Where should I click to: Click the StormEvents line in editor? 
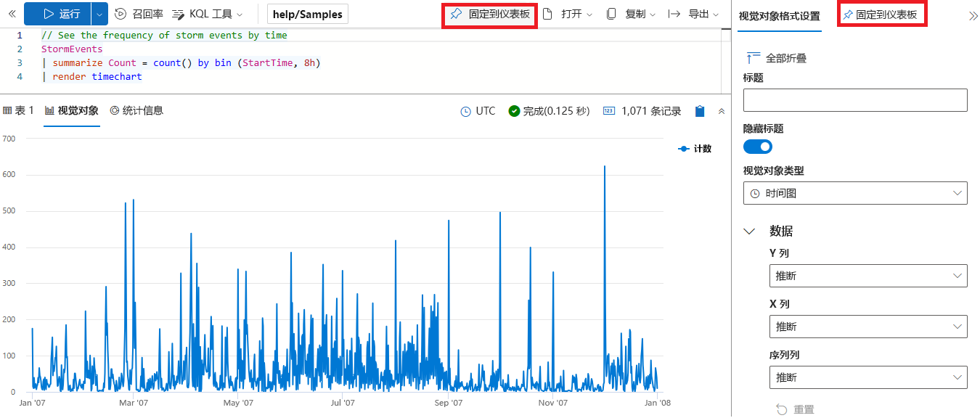pyautogui.click(x=72, y=49)
